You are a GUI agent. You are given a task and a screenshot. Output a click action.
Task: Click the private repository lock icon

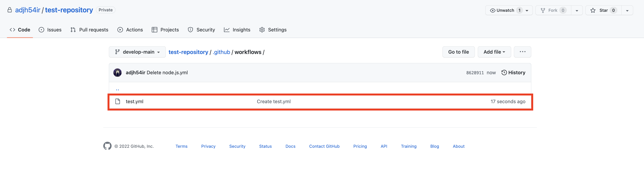point(9,10)
